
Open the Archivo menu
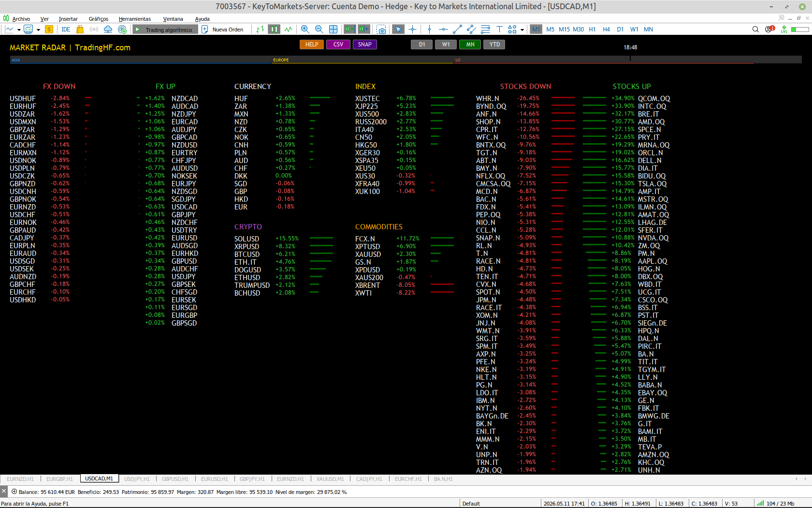(x=21, y=19)
